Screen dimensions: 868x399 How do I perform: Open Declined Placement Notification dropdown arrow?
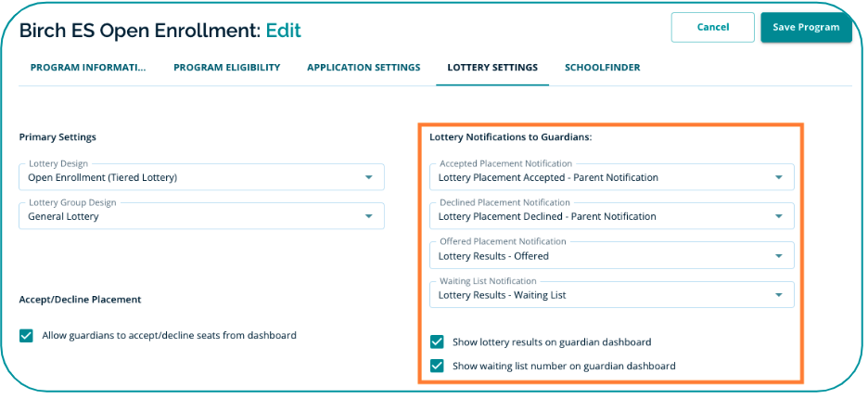point(778,216)
